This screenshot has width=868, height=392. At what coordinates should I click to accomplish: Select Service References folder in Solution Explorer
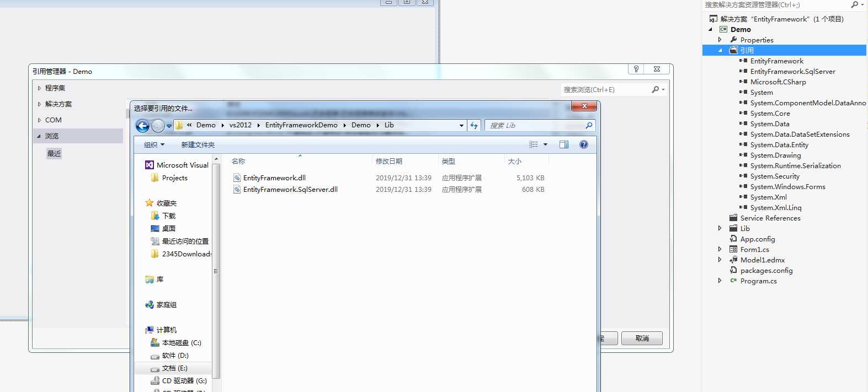(x=770, y=218)
